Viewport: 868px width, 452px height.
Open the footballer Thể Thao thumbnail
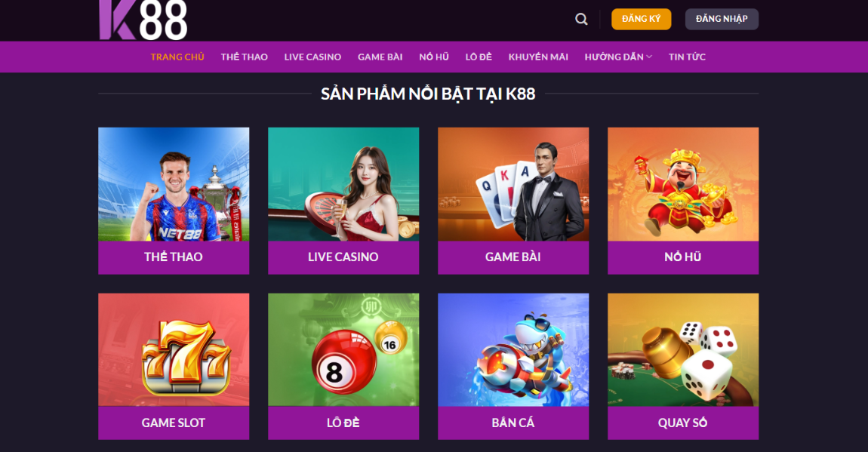174,184
